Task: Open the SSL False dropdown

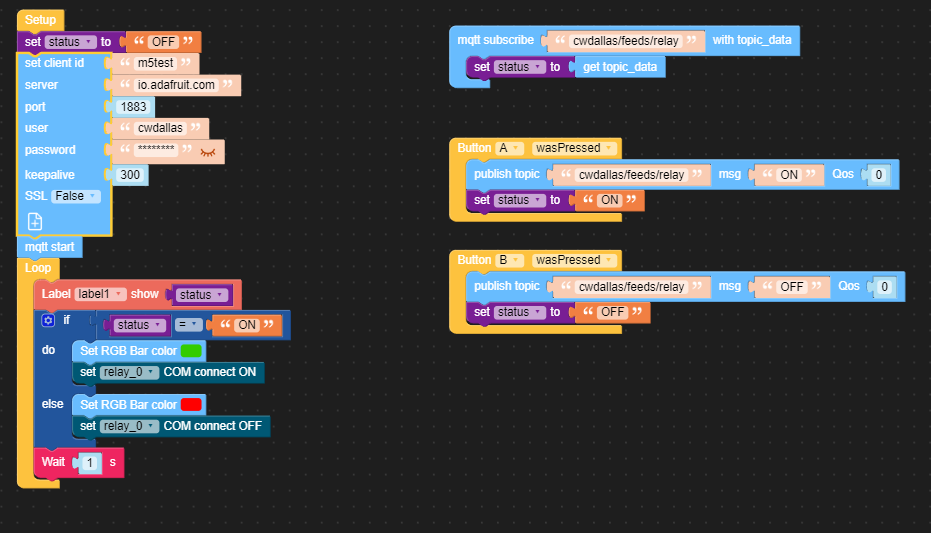Action: point(75,196)
